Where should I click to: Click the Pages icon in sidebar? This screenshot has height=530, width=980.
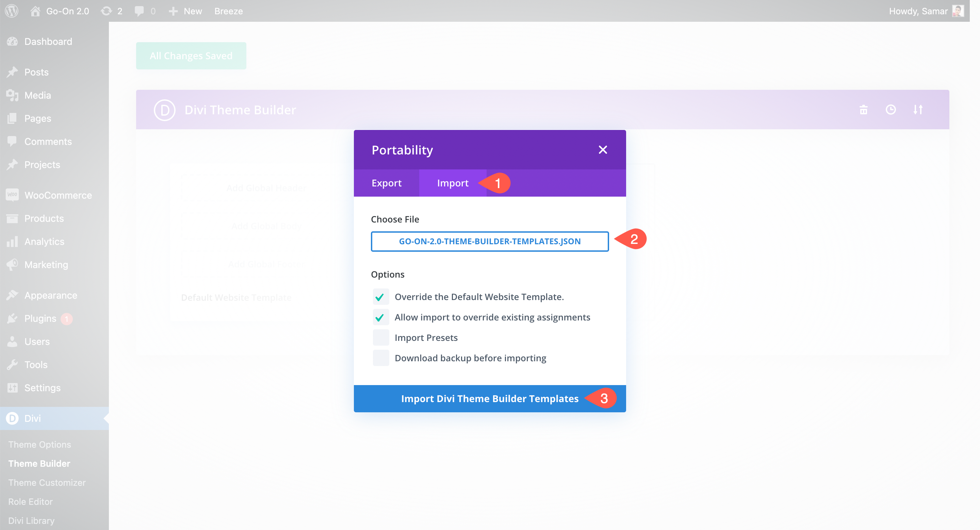12,119
